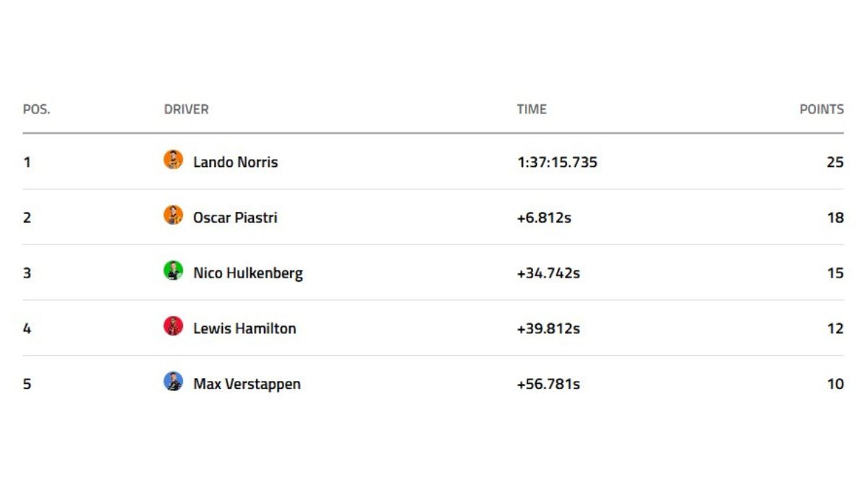
Task: Select the +56.781s time cell
Action: tap(548, 384)
